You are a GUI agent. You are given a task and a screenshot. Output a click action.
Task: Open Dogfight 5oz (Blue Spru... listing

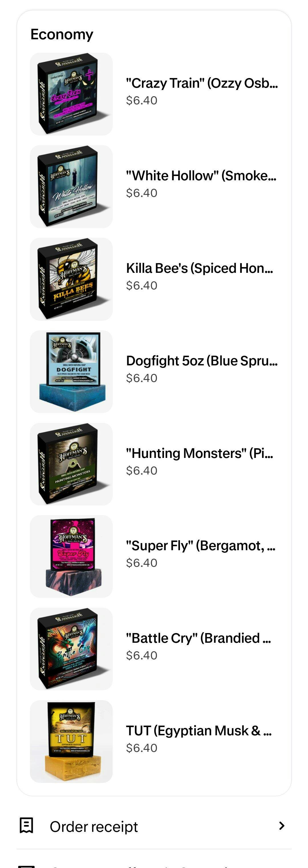(x=202, y=361)
